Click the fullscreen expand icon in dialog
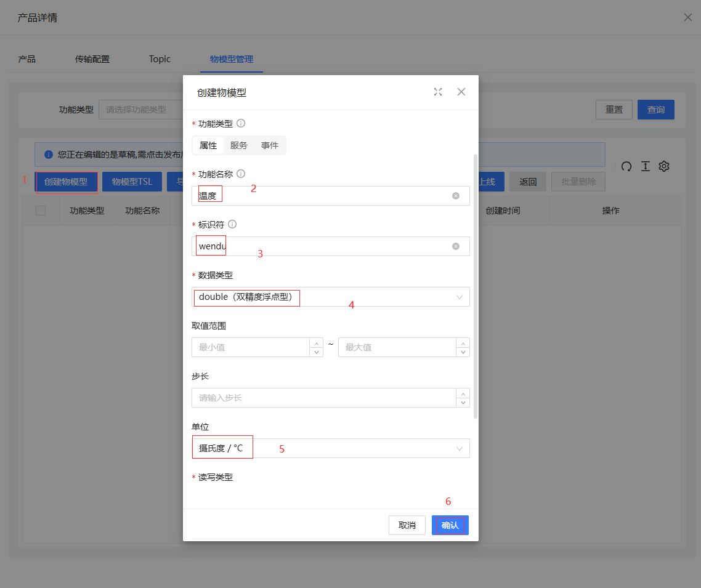Viewport: 701px width, 588px height. point(438,92)
